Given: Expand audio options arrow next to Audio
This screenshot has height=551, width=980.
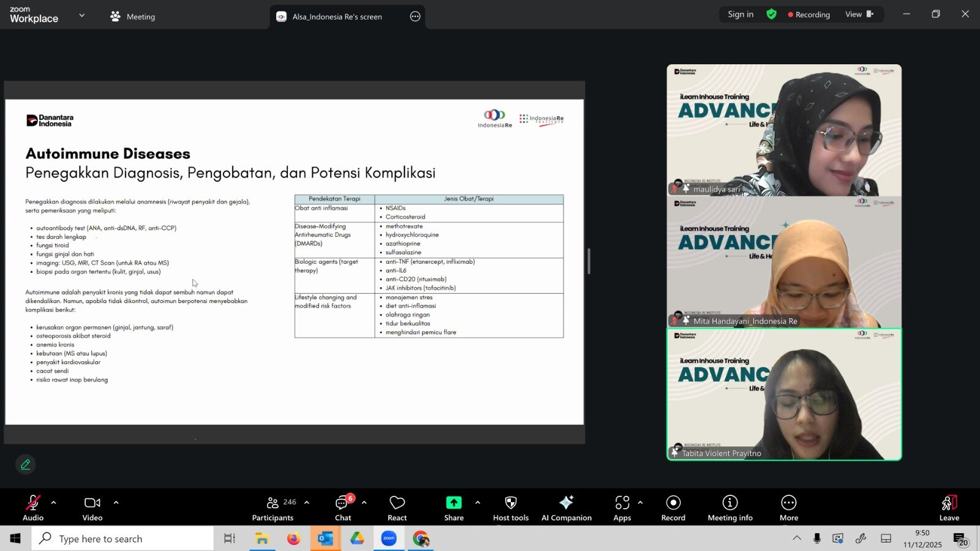Looking at the screenshot, I should point(54,503).
